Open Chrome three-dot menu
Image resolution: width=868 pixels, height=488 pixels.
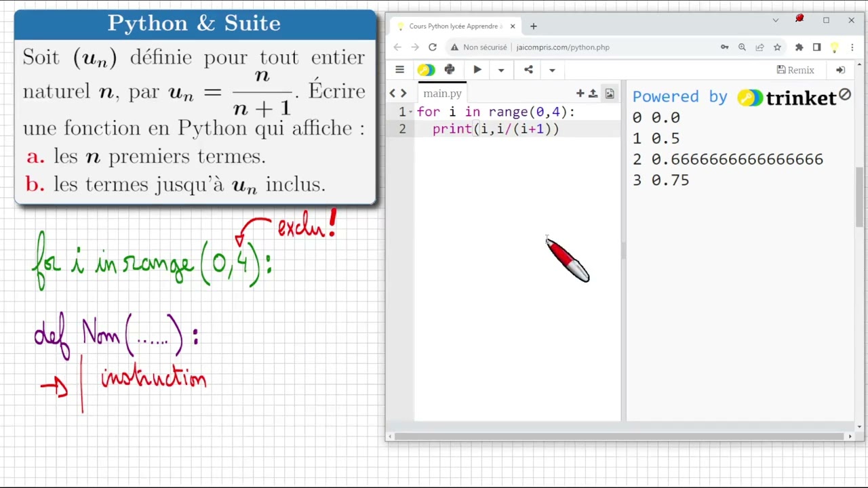[852, 47]
